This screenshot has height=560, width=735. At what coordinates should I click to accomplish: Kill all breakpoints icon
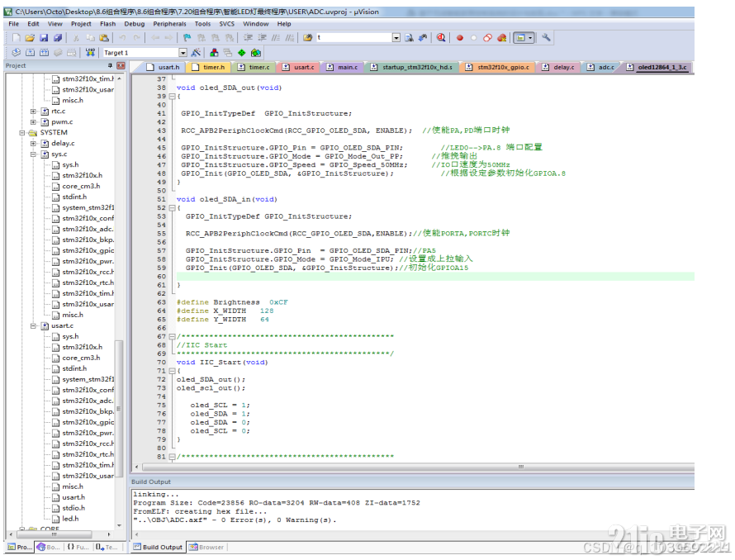501,37
